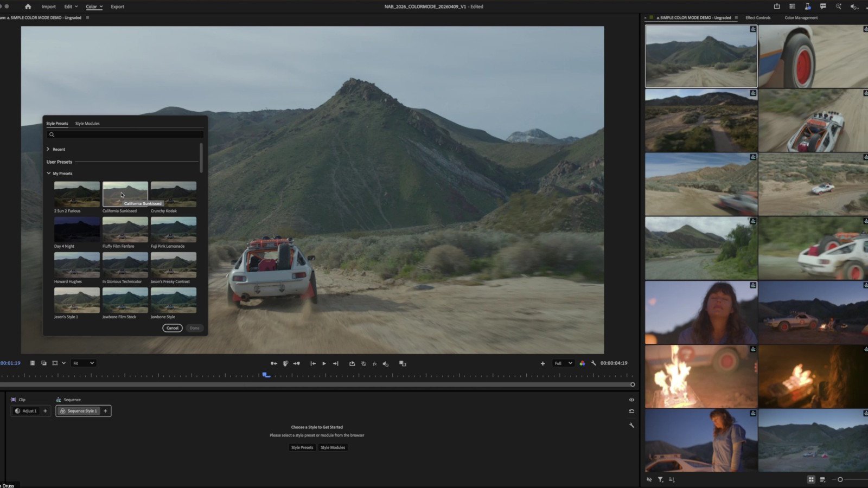Open the Full playback resolution dropdown

[x=563, y=363]
